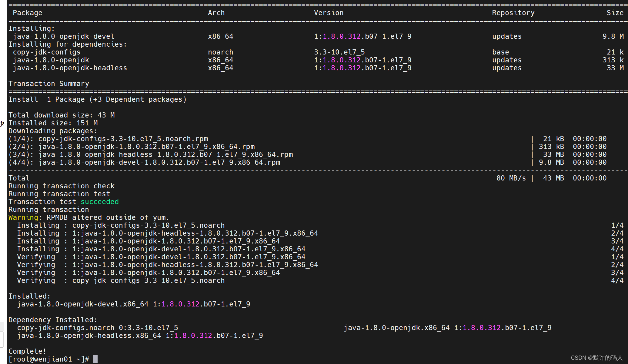Click the Complete! status line

pos(27,351)
